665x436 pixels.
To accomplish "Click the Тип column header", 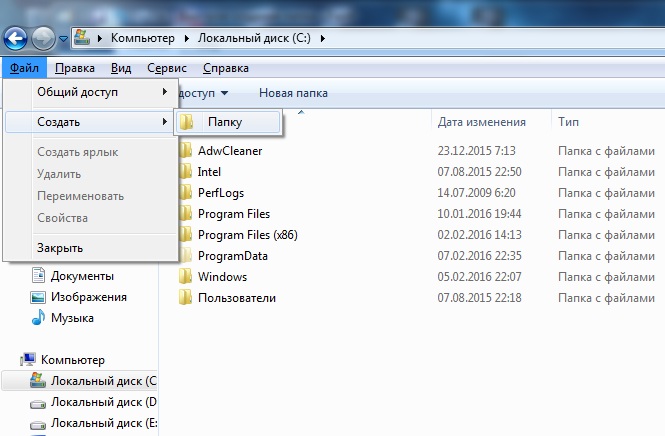I will click(568, 122).
